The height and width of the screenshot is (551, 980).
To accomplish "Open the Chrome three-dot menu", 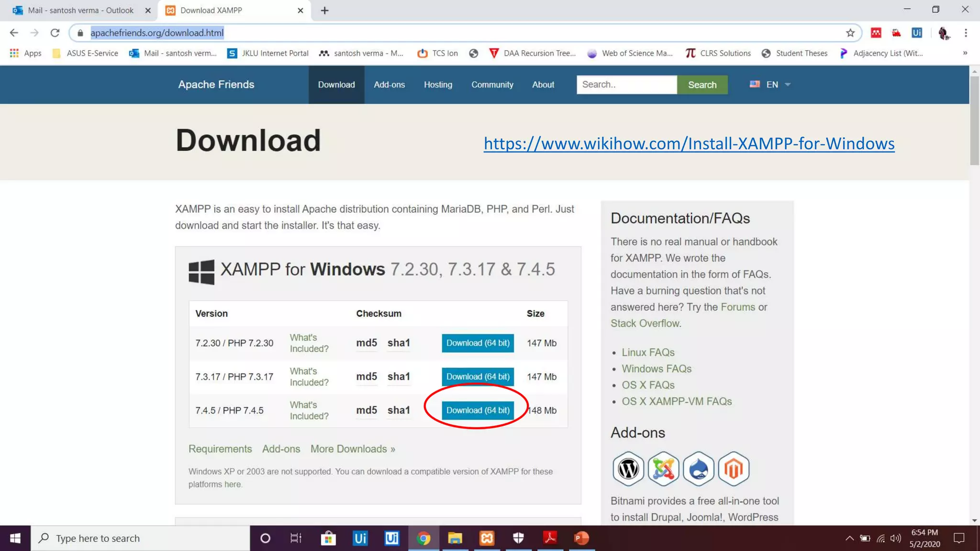I will click(966, 33).
